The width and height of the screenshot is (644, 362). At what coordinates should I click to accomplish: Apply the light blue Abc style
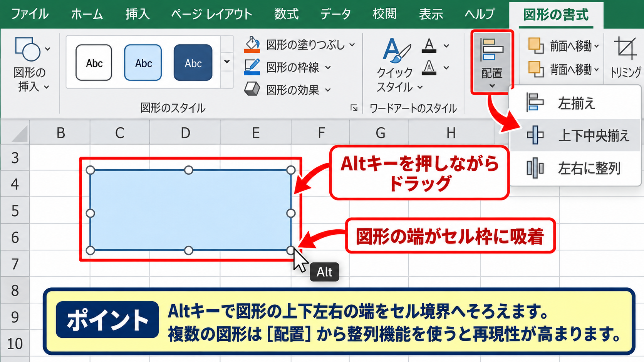(143, 63)
